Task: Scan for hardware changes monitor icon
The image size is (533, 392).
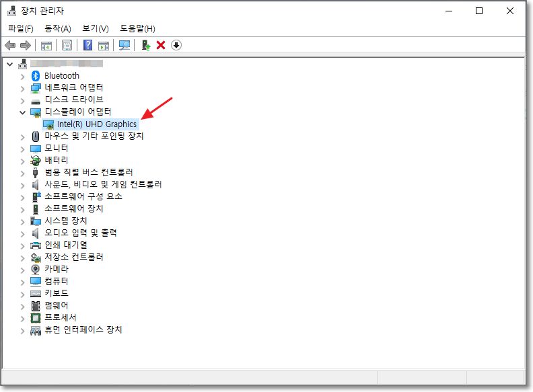Action: [125, 45]
